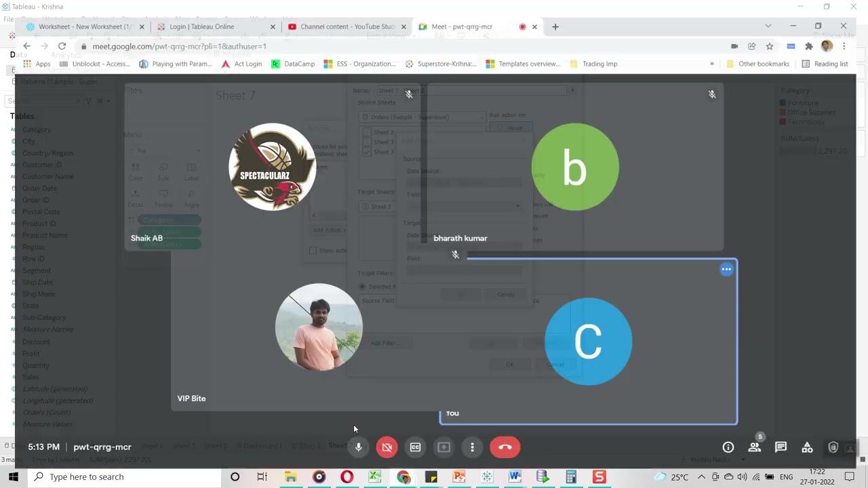Switch to Chrome on the taskbar
This screenshot has width=868, height=488.
pos(403,477)
